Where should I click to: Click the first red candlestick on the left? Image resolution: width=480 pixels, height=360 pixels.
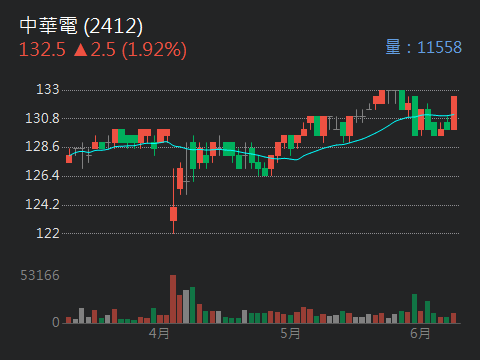tap(69, 158)
